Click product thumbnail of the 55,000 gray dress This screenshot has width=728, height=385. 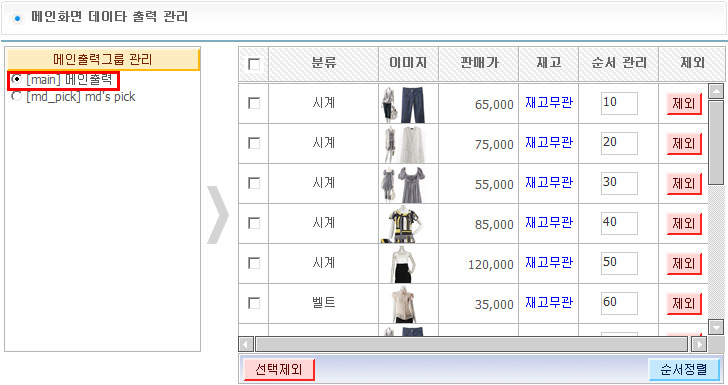click(403, 184)
